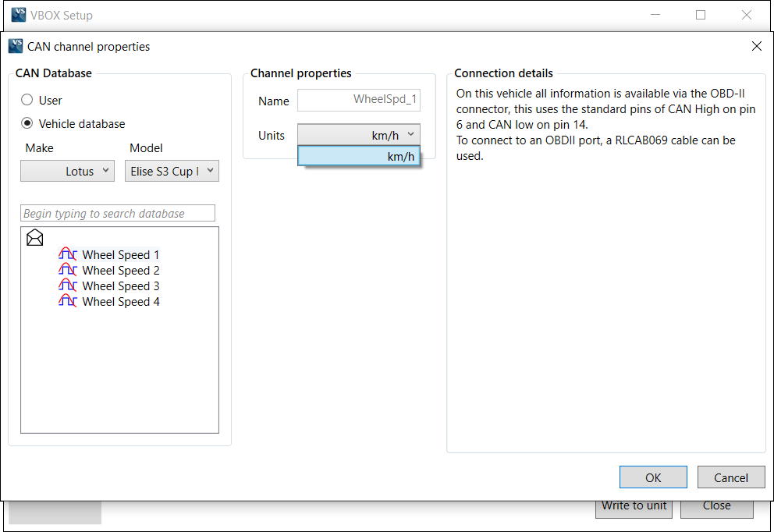Select Wheel Speed 2 in the tree
Image resolution: width=774 pixels, height=532 pixels.
[x=120, y=271]
